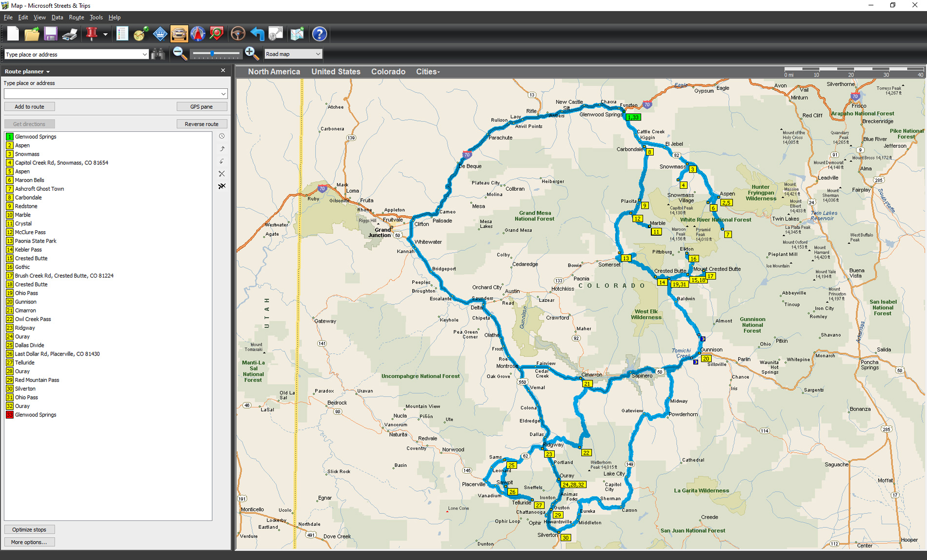Select stop 33 Glenwood Springs
This screenshot has height=560, width=927.
click(108, 415)
